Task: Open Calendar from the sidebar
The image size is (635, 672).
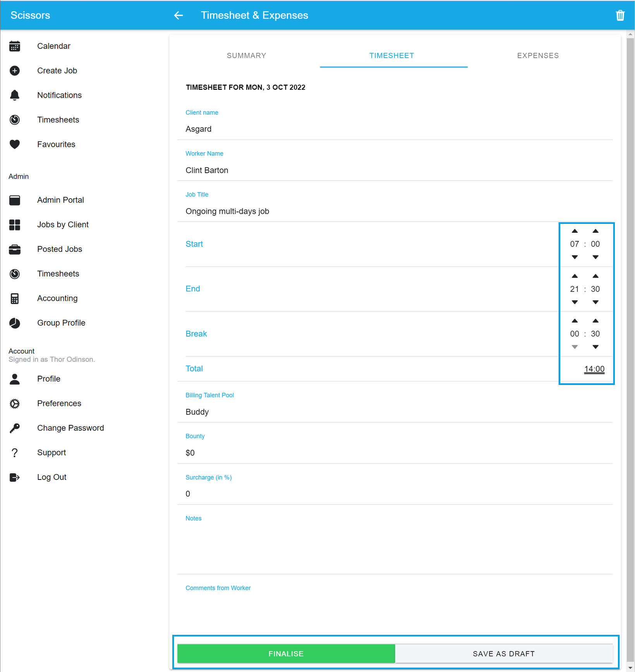Action: pos(54,46)
